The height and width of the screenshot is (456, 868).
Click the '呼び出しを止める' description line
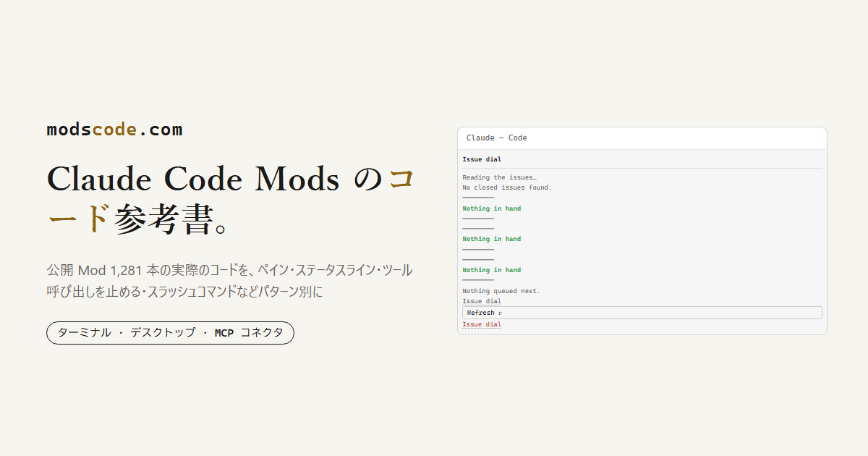tap(184, 292)
